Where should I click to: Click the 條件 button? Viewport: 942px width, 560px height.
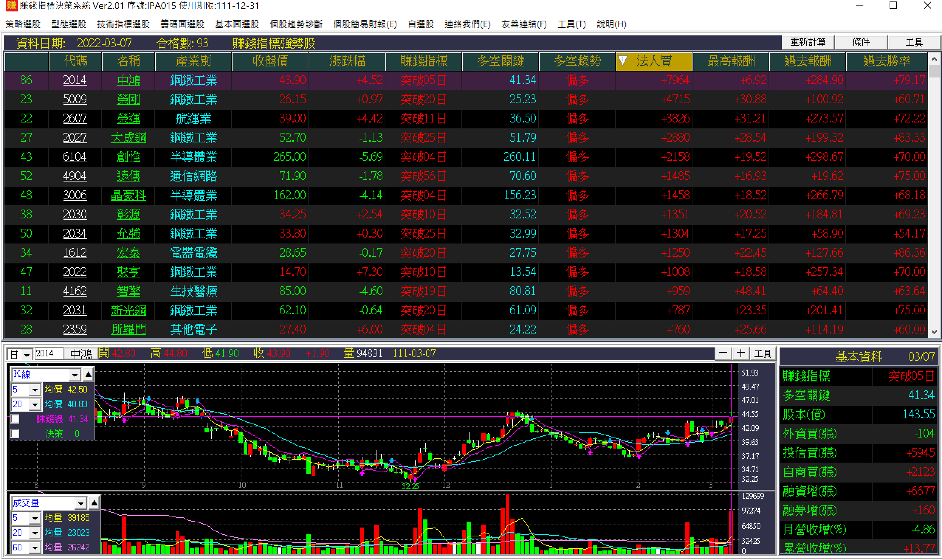(860, 42)
